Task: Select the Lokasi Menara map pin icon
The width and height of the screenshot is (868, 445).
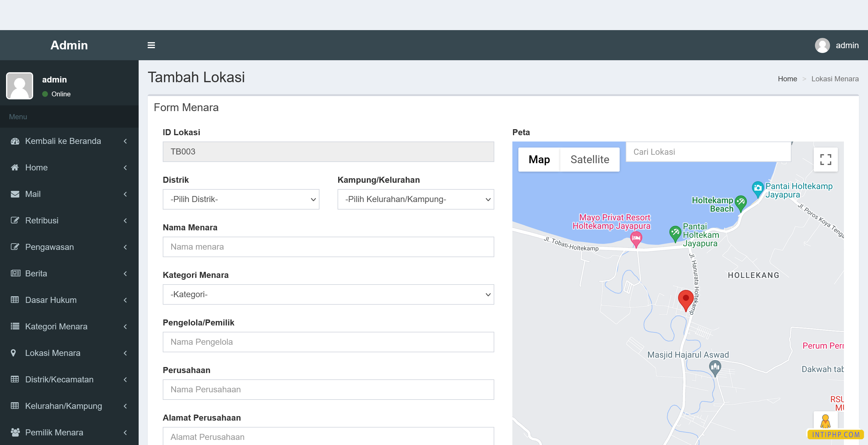Action: (x=14, y=353)
